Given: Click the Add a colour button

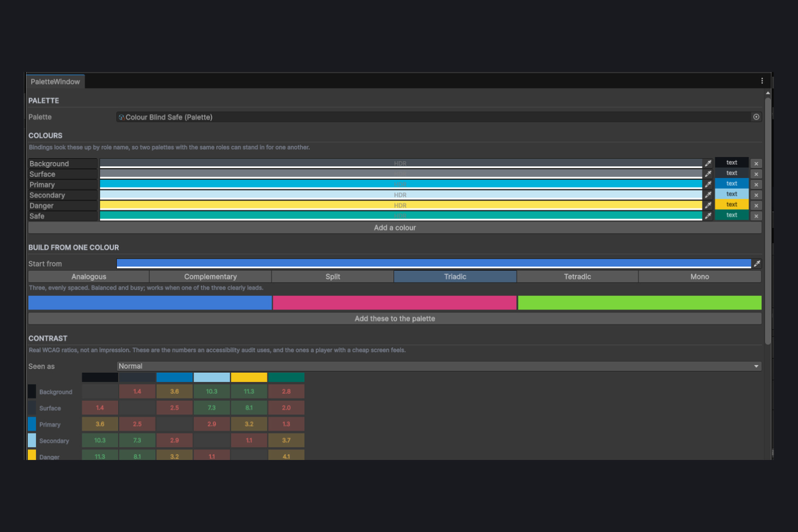Looking at the screenshot, I should (395, 228).
